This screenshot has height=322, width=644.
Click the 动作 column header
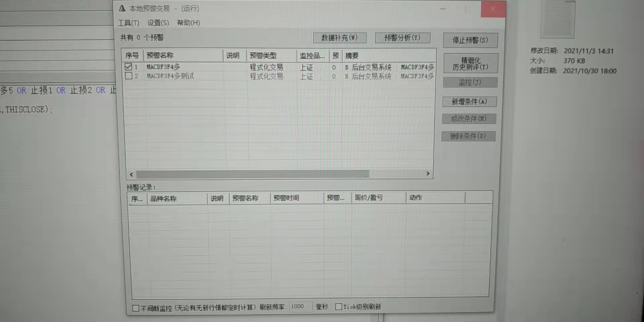(x=435, y=198)
